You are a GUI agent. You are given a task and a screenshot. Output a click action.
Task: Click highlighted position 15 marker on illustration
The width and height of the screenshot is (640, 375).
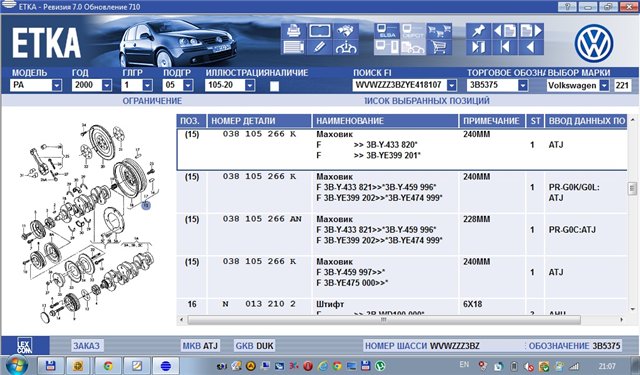tap(146, 205)
